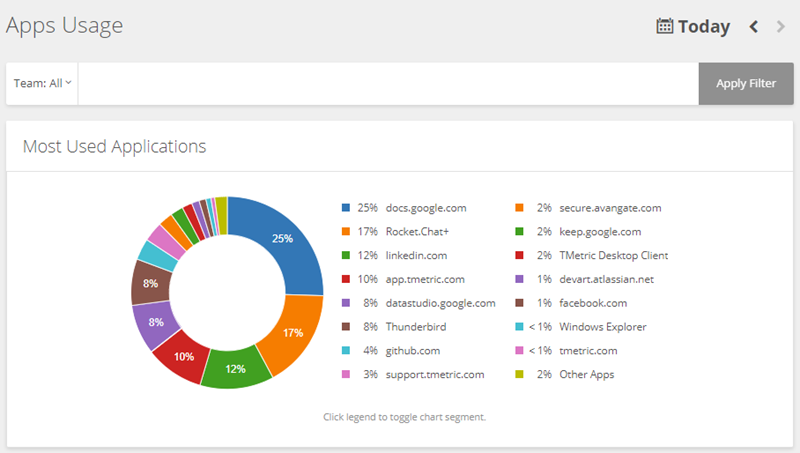Screen dimensions: 800x453
Task: Click the purple 8% donut segment
Action: (156, 322)
